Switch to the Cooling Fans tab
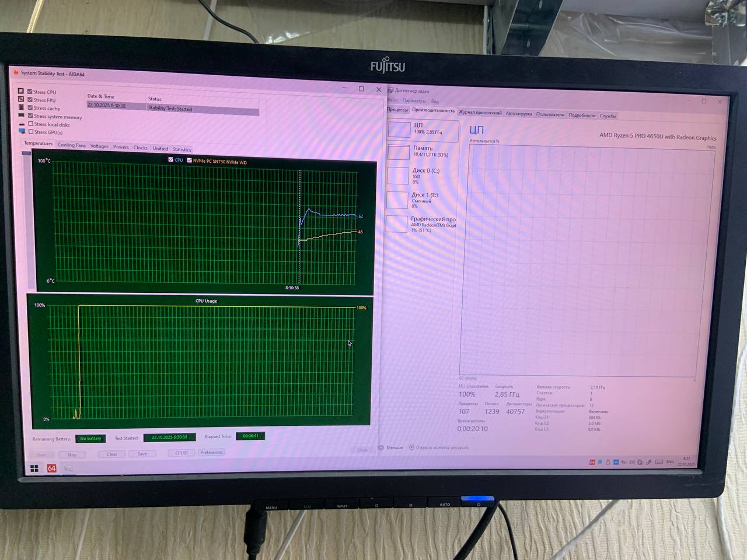 (x=71, y=145)
